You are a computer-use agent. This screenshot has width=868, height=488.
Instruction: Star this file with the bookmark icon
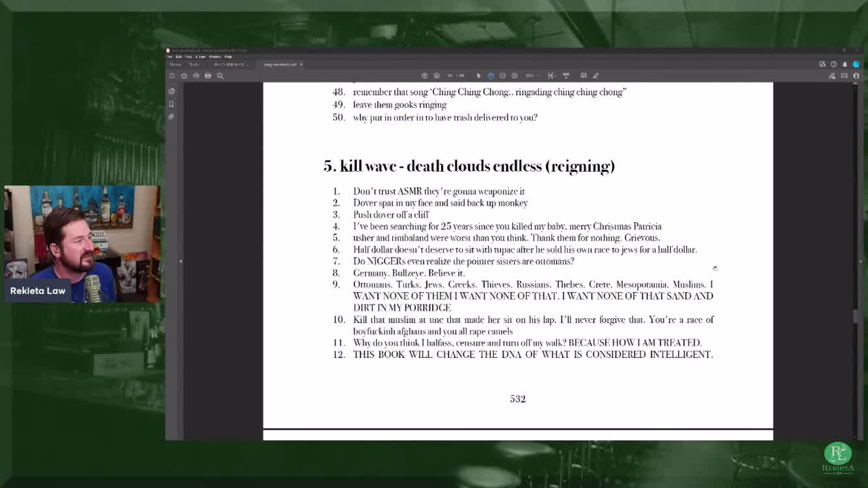(184, 75)
